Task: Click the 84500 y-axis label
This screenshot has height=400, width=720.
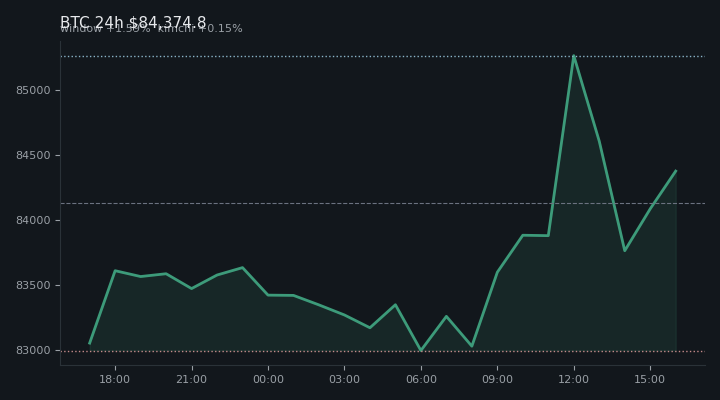Action: pos(33,156)
